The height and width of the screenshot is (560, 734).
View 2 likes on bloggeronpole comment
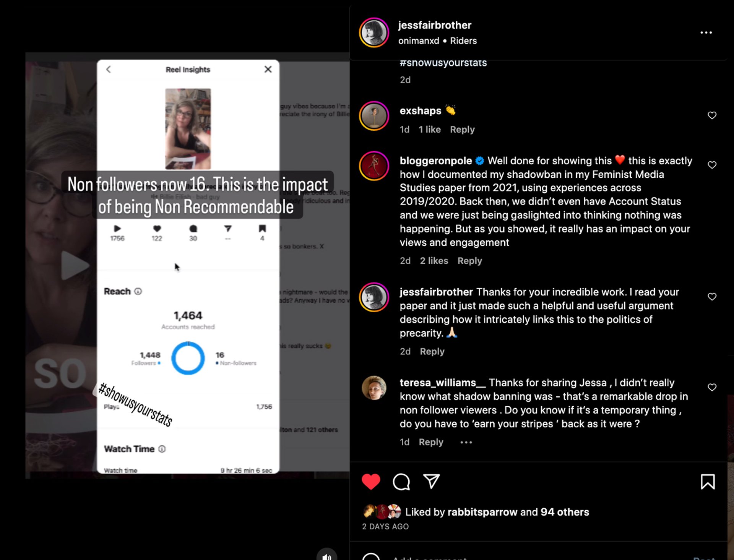pos(434,261)
